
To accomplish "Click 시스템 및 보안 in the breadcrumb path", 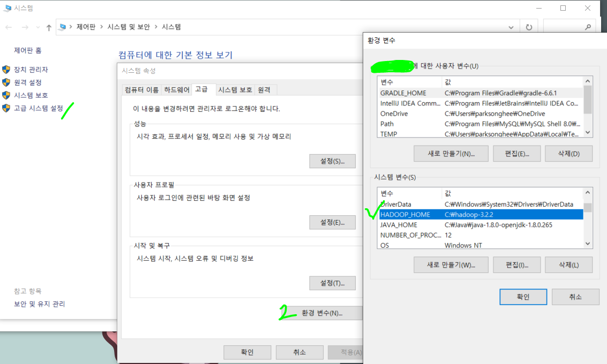I will tap(129, 27).
